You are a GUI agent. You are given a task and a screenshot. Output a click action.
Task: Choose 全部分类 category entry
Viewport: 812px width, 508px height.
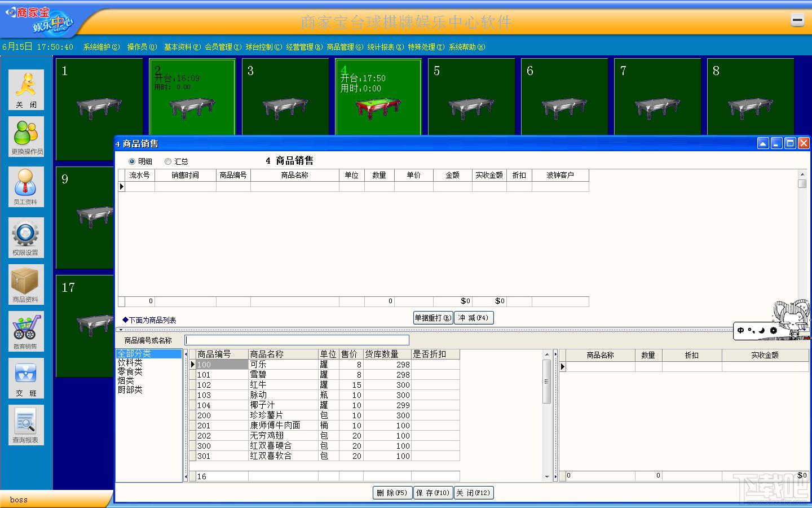134,353
